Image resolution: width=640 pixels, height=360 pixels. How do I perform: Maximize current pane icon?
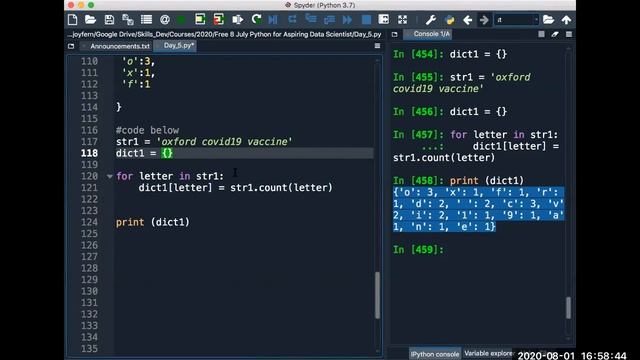click(x=384, y=20)
